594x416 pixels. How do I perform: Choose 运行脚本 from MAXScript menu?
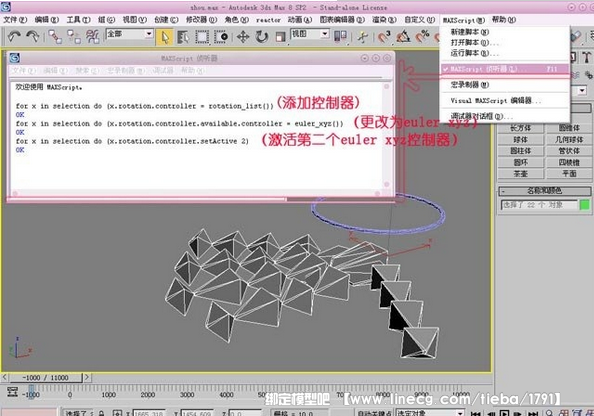(505, 53)
